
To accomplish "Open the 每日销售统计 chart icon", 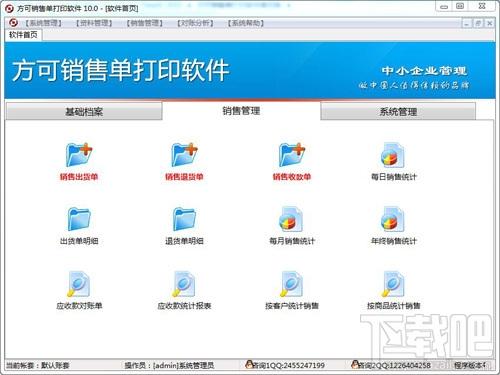I will tap(393, 155).
